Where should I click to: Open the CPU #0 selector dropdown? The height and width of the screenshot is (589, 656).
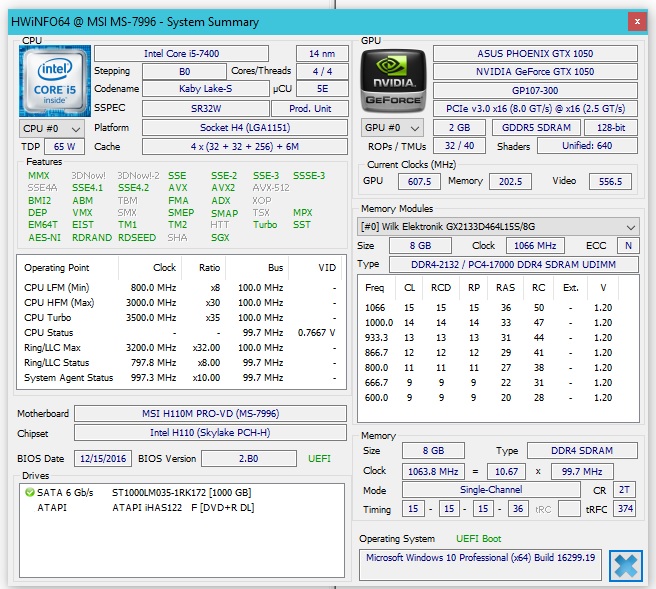[x=52, y=128]
